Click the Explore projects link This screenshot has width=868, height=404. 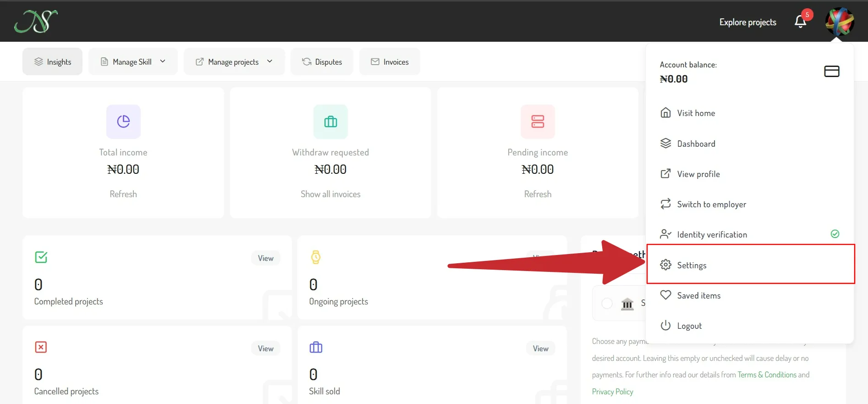click(747, 22)
